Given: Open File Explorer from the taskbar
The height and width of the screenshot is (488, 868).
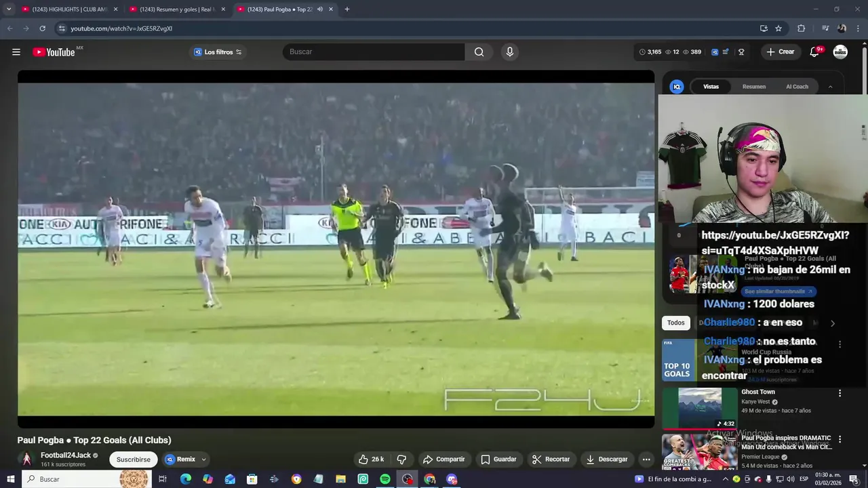Looking at the screenshot, I should [340, 479].
